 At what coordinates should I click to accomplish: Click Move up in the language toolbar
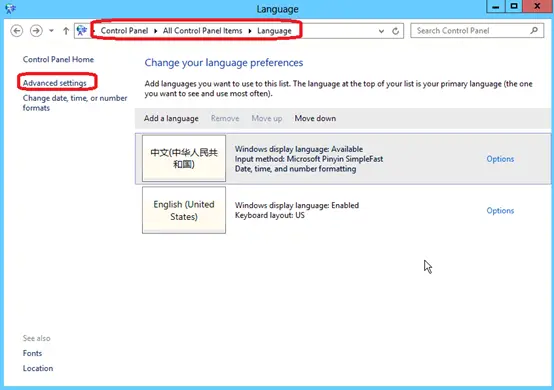tap(267, 118)
